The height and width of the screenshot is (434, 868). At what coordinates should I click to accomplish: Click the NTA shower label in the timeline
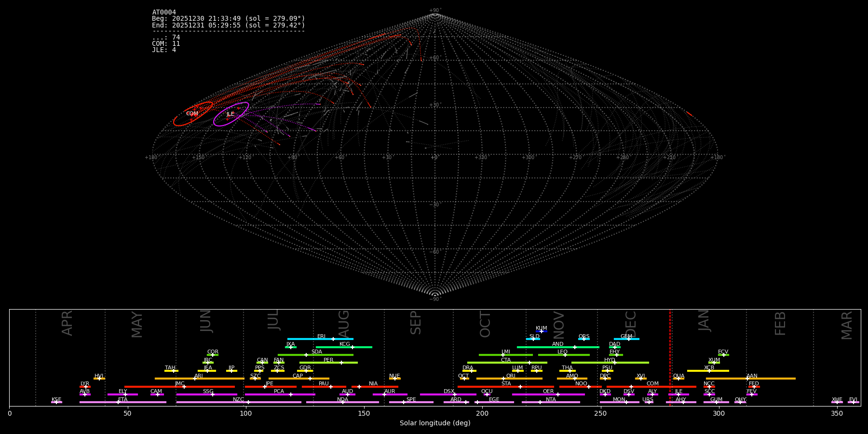[x=551, y=400]
